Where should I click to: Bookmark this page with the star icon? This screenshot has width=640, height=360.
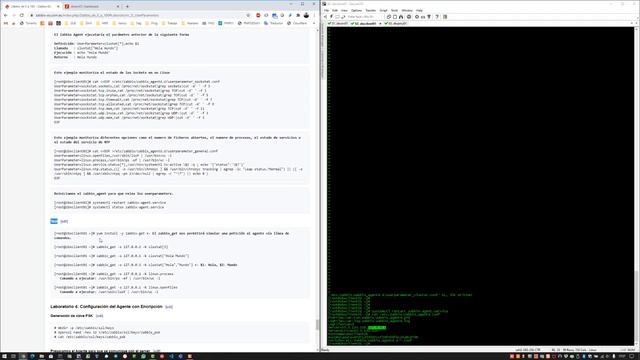click(248, 15)
